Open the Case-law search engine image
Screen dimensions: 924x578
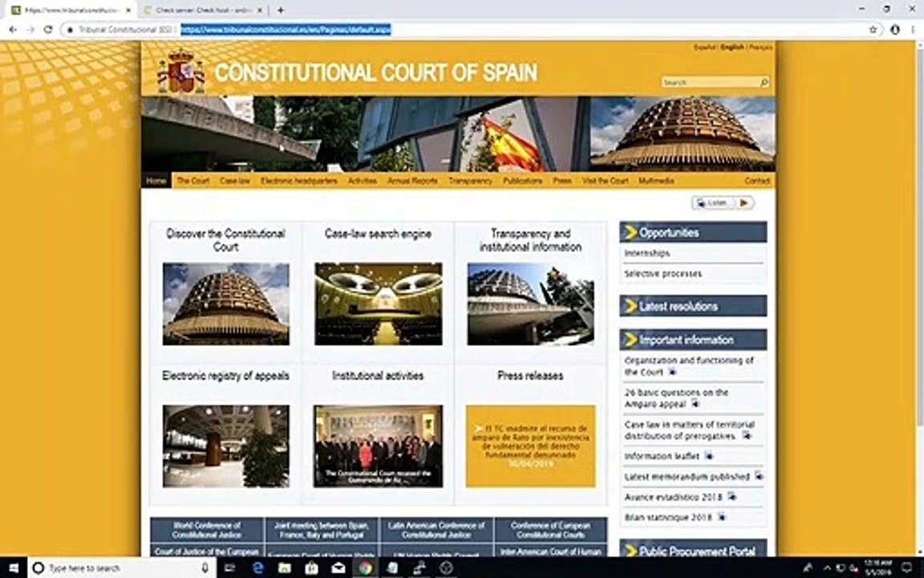(x=379, y=303)
